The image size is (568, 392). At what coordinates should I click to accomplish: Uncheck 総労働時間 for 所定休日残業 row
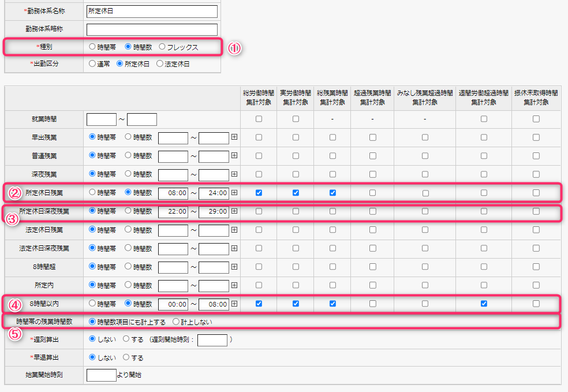tap(259, 193)
